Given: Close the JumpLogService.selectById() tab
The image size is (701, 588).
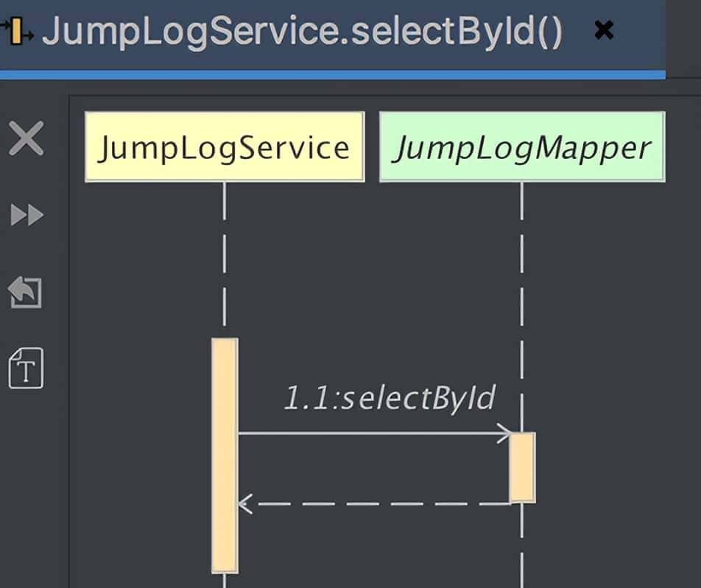Looking at the screenshot, I should point(604,31).
